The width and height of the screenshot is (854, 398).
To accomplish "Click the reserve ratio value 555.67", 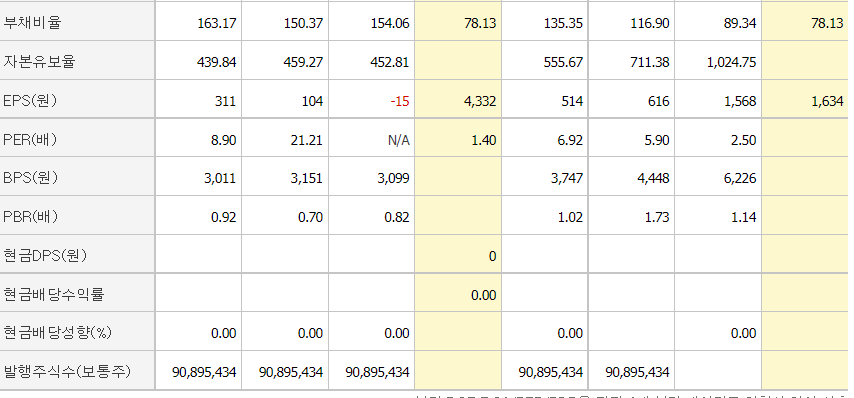I will (x=563, y=63).
